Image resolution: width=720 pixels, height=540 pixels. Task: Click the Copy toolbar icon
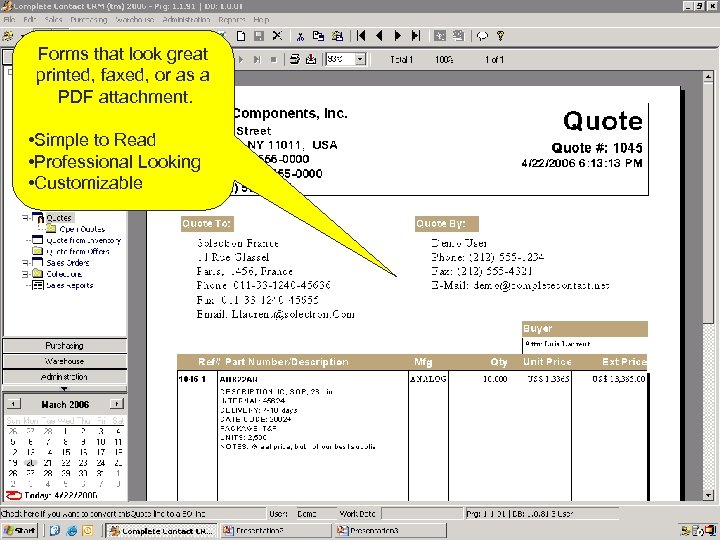tap(318, 36)
